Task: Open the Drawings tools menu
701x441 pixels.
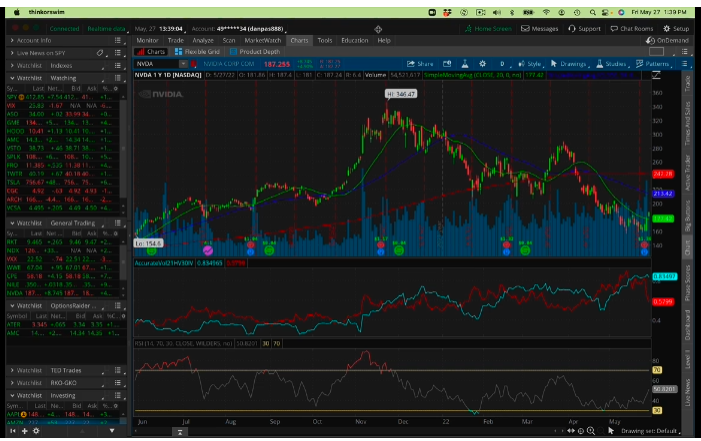Action: click(x=568, y=64)
